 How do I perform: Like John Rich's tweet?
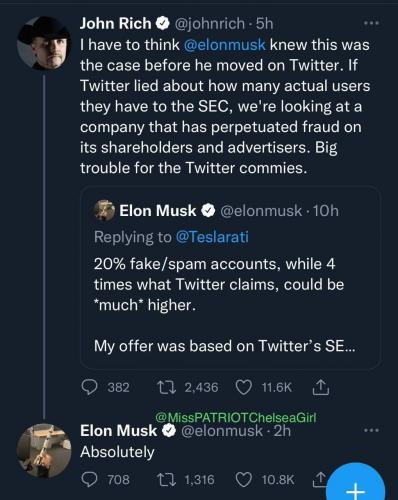244,387
